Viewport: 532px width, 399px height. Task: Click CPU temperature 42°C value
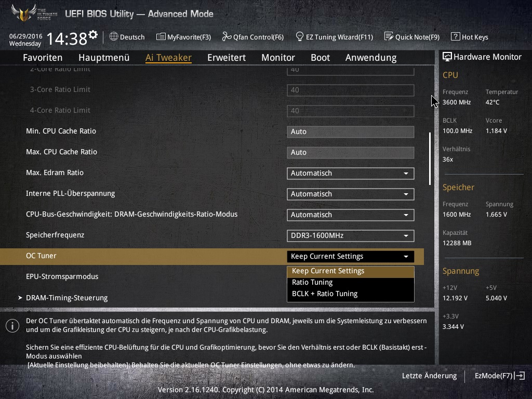[493, 102]
